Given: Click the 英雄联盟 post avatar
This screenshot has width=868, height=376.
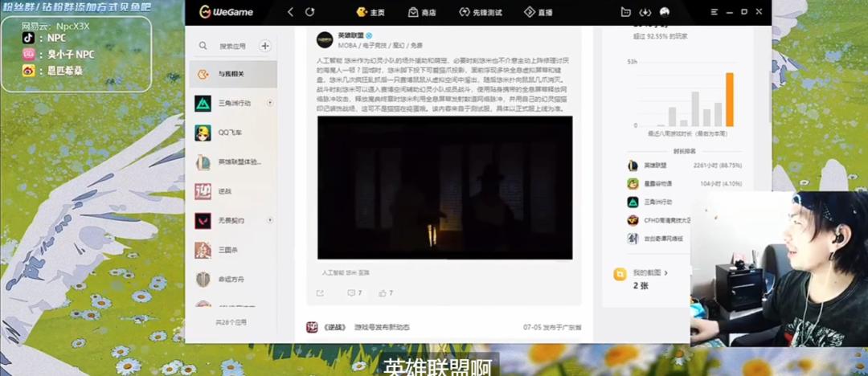Looking at the screenshot, I should click(325, 40).
